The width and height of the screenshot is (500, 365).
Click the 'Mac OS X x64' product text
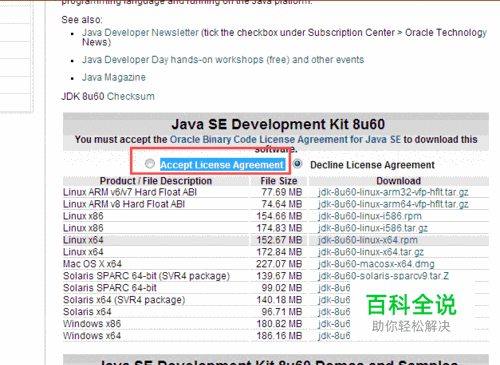coord(92,264)
